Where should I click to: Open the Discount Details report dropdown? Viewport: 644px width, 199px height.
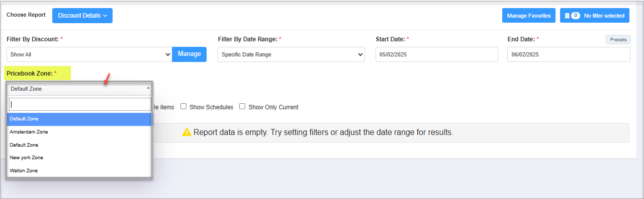[82, 16]
